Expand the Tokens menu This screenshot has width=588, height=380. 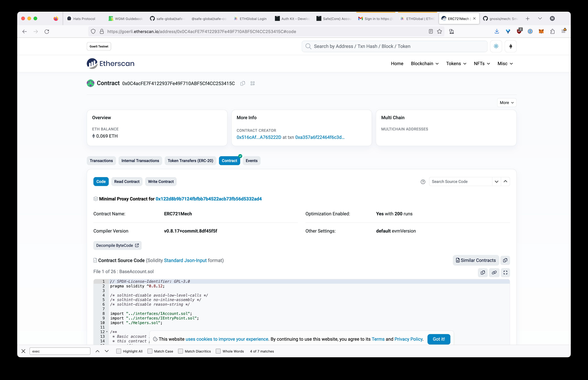(456, 64)
